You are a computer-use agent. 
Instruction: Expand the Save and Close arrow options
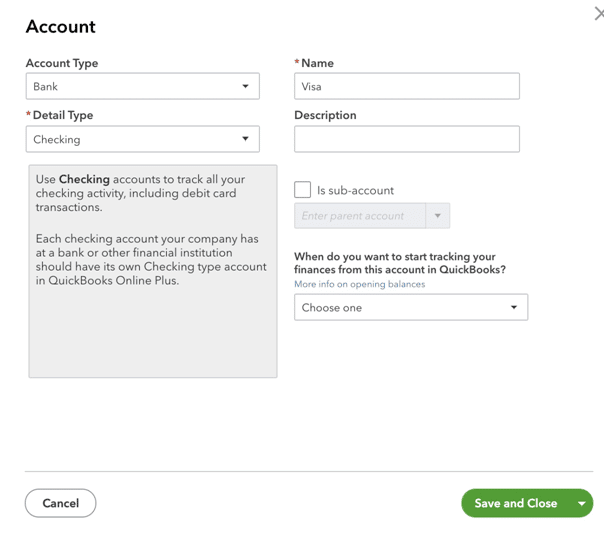coord(582,503)
